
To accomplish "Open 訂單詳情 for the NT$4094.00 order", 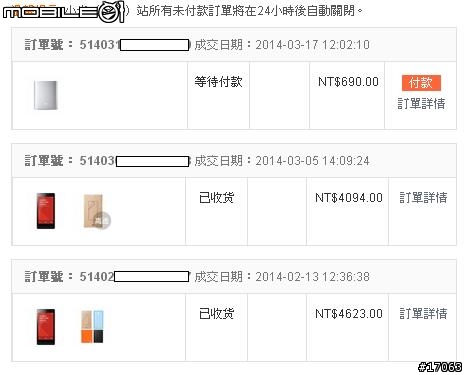I will (x=423, y=198).
